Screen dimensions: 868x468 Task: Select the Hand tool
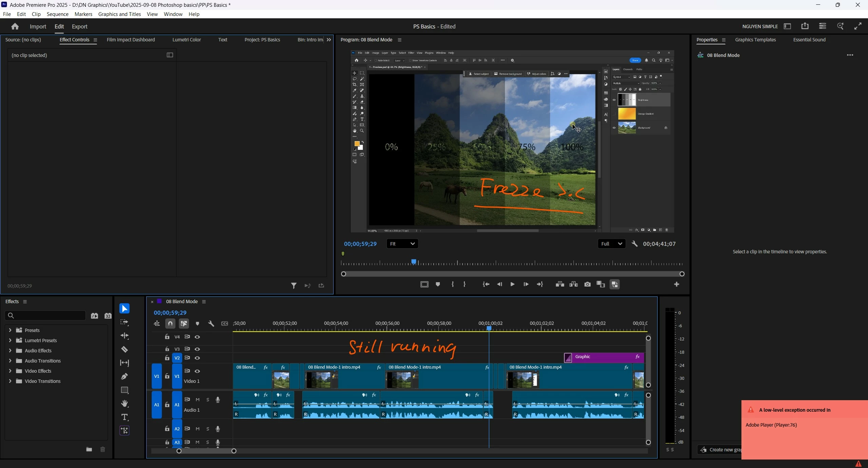125,404
